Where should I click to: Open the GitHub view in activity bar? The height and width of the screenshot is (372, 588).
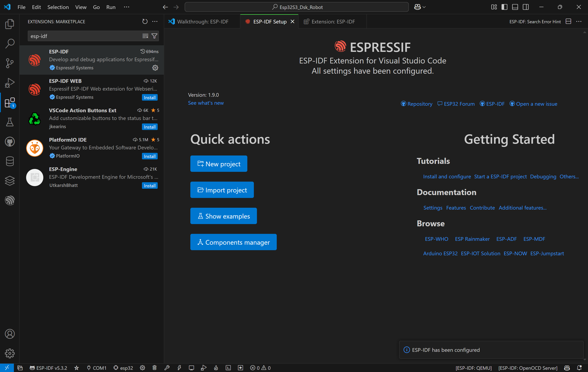(10, 142)
